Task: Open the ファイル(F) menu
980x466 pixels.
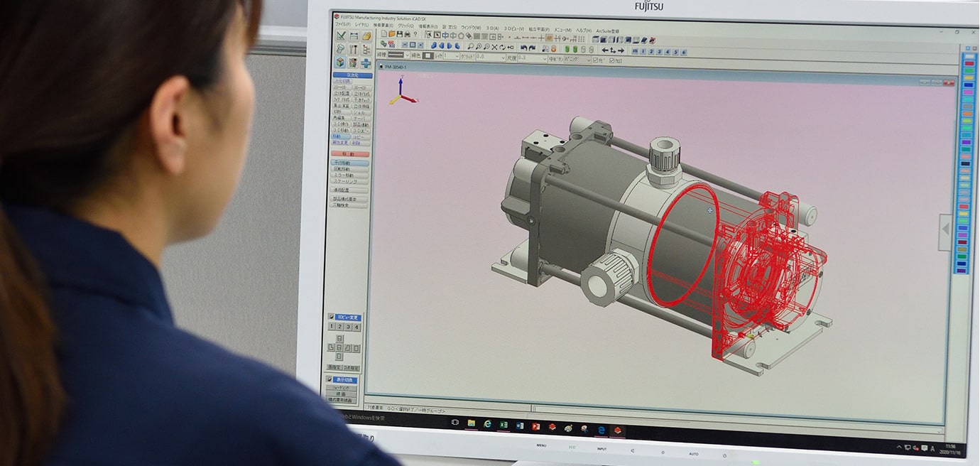Action: point(343,24)
